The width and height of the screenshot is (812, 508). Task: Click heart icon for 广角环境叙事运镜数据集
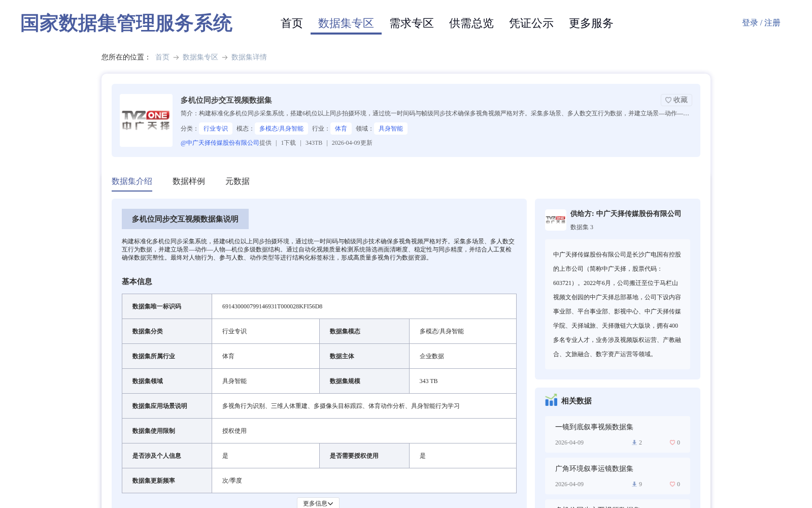(x=672, y=484)
